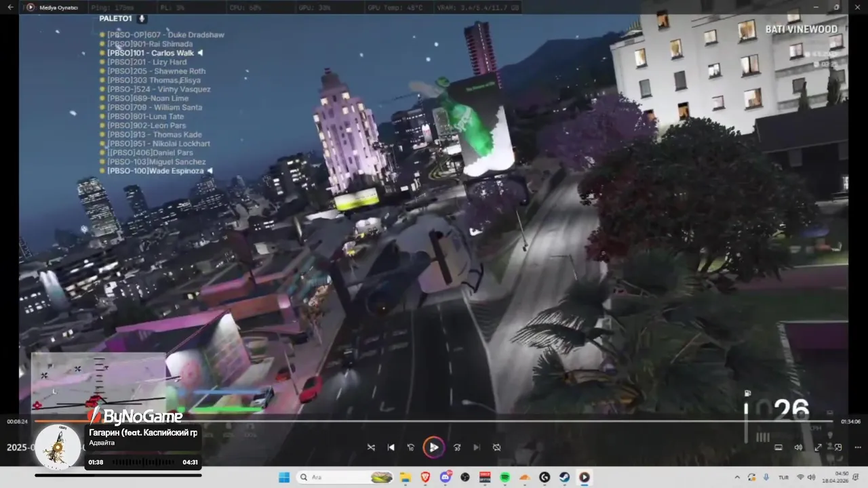This screenshot has height=488, width=868.
Task: Seek along the video progress bar
Action: (x=434, y=421)
